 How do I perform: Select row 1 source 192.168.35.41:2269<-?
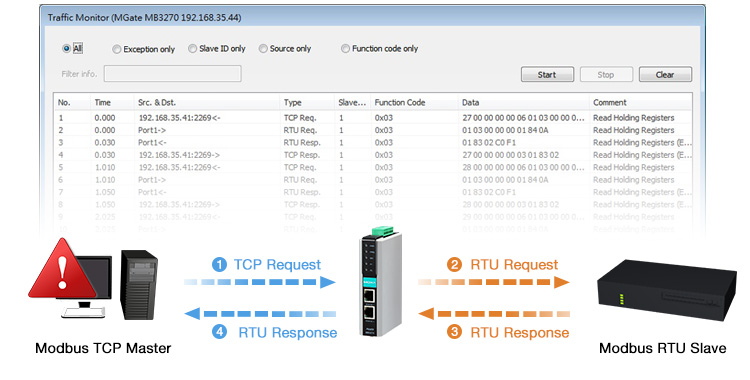179,118
